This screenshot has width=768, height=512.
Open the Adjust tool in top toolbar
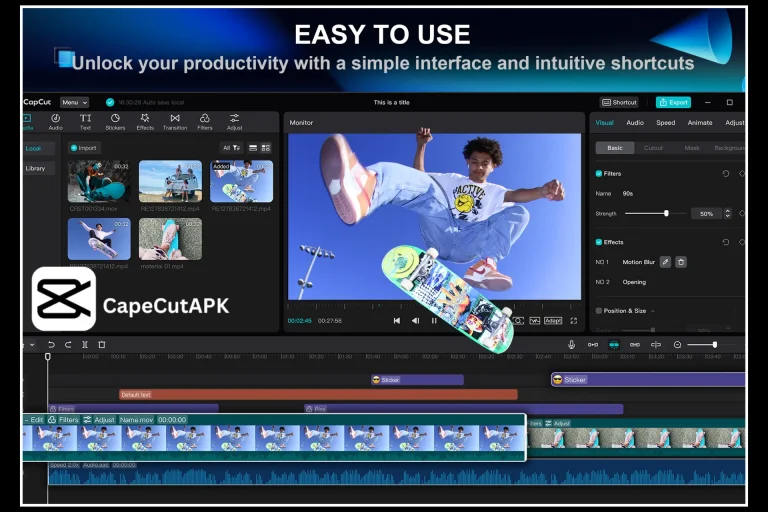tap(235, 122)
